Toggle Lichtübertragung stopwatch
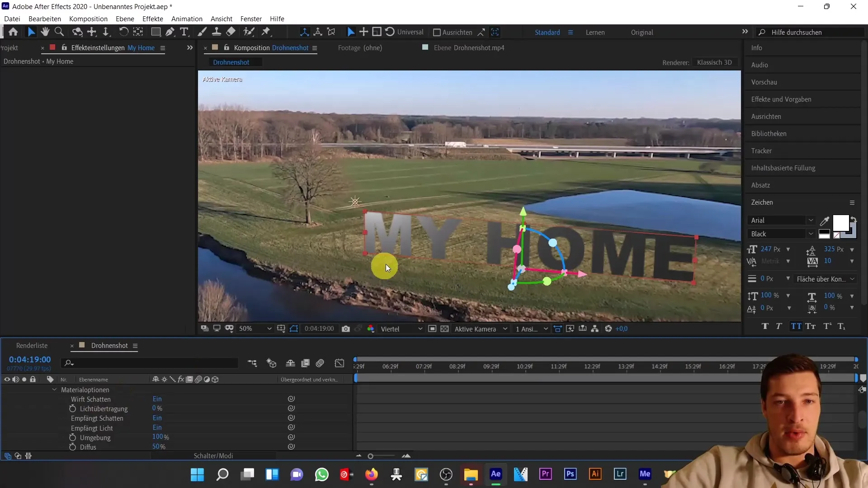 (72, 408)
